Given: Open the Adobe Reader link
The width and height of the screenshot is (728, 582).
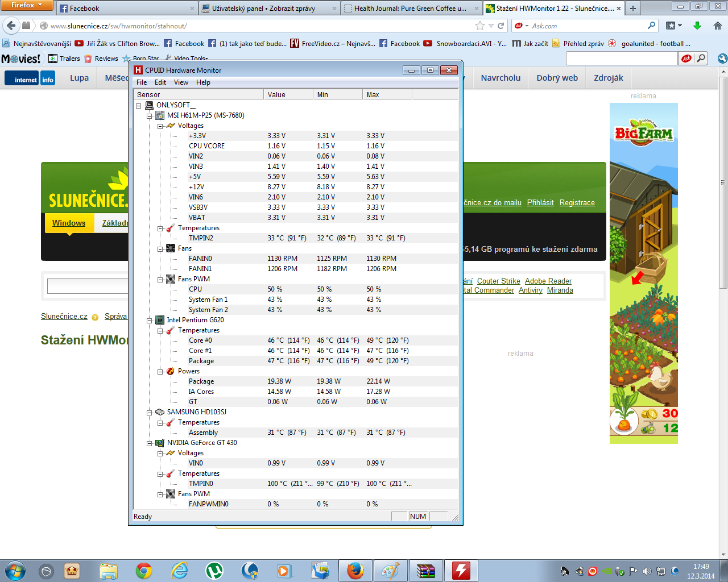Looking at the screenshot, I should click(x=548, y=281).
